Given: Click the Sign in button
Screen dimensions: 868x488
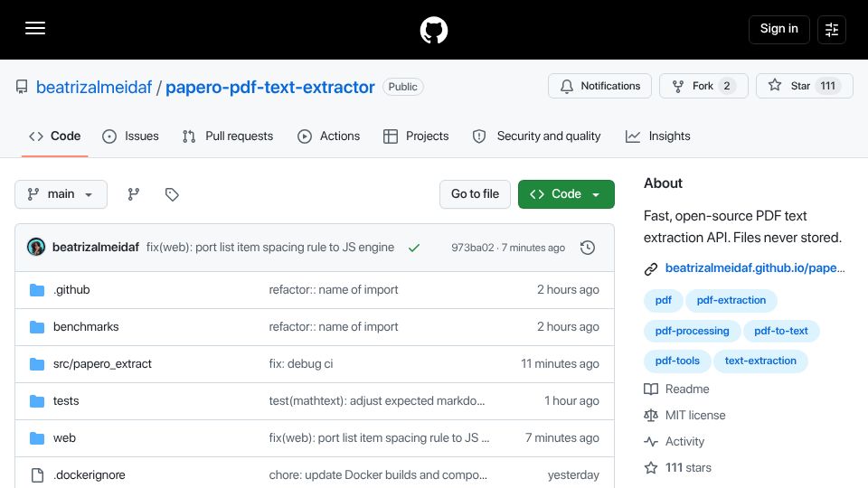Looking at the screenshot, I should click(x=778, y=29).
